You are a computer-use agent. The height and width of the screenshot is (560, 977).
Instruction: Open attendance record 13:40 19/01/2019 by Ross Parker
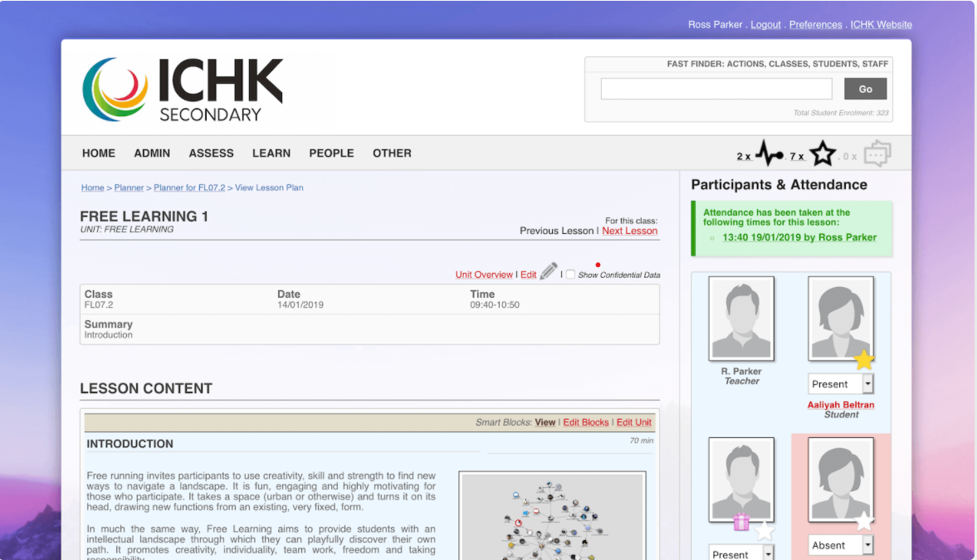[799, 237]
